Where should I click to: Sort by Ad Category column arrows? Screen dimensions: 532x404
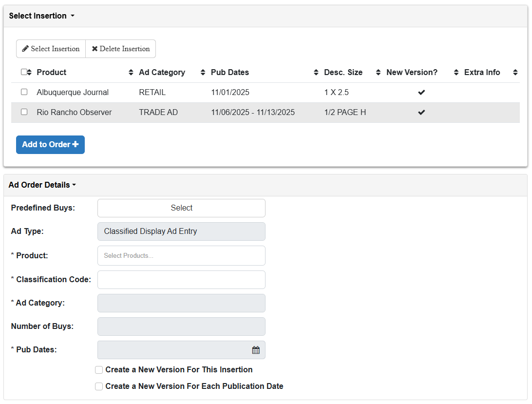(203, 72)
